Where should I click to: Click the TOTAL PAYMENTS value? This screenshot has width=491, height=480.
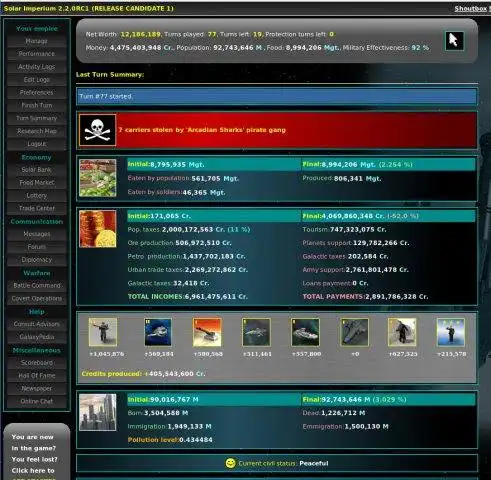pyautogui.click(x=397, y=296)
